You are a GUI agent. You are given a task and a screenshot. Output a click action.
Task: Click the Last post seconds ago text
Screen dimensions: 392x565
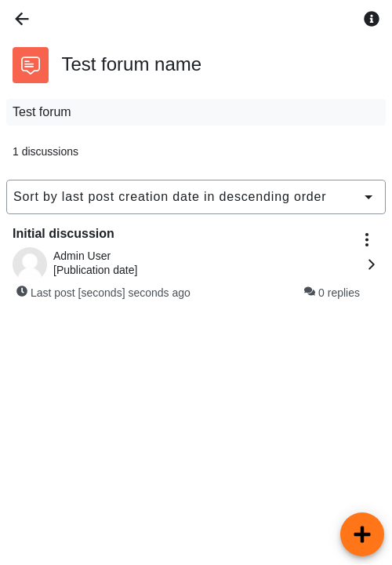pyautogui.click(x=110, y=293)
